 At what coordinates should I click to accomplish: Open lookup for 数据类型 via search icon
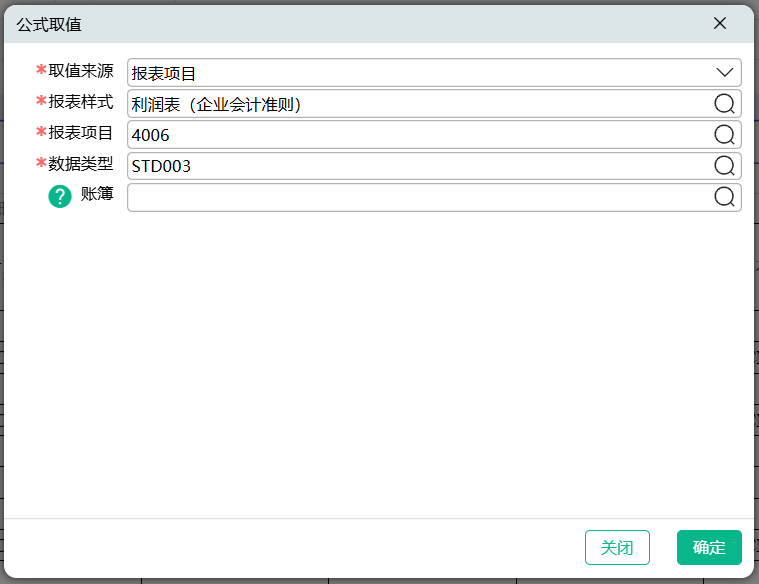tap(724, 166)
